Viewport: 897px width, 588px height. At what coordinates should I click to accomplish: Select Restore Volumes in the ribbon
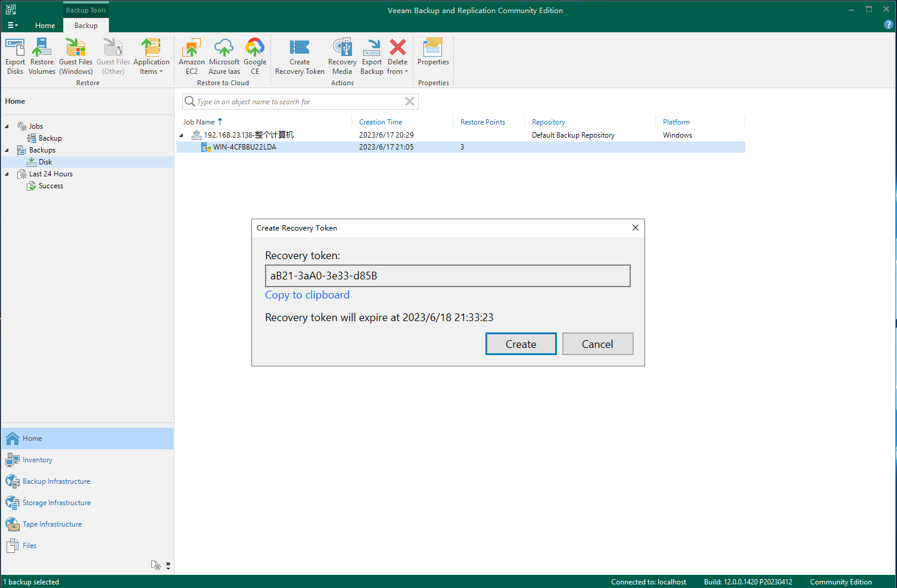click(x=42, y=56)
